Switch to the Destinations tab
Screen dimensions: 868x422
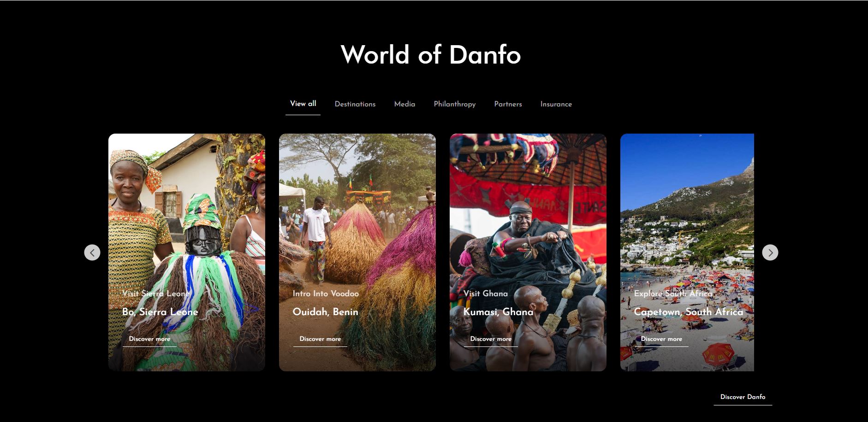(x=355, y=104)
